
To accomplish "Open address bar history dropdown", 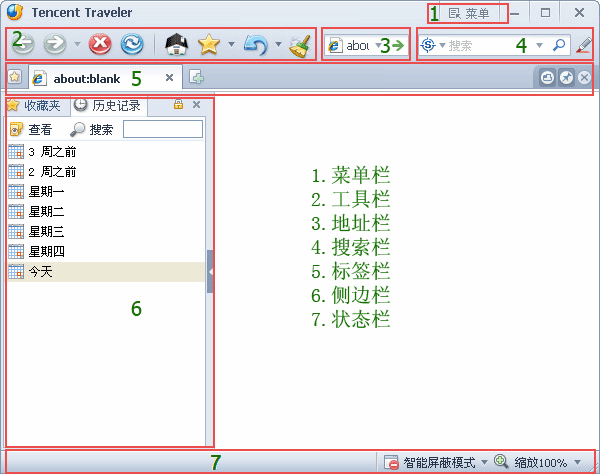I will coord(377,46).
